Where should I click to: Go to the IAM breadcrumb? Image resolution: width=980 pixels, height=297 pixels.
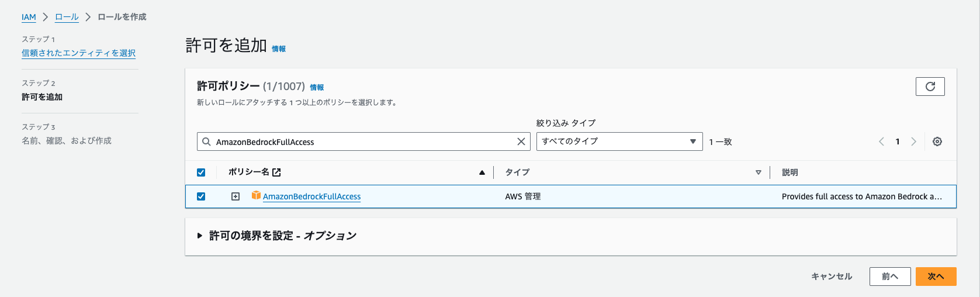coord(29,17)
